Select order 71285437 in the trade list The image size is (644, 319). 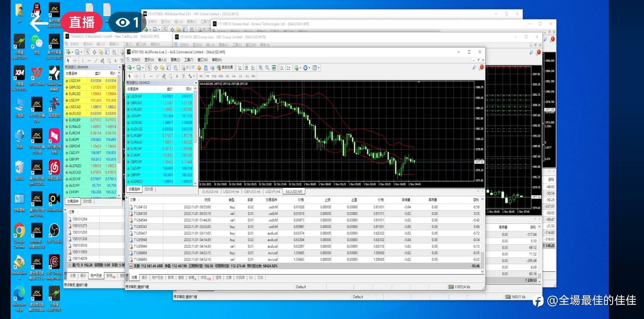point(140,233)
